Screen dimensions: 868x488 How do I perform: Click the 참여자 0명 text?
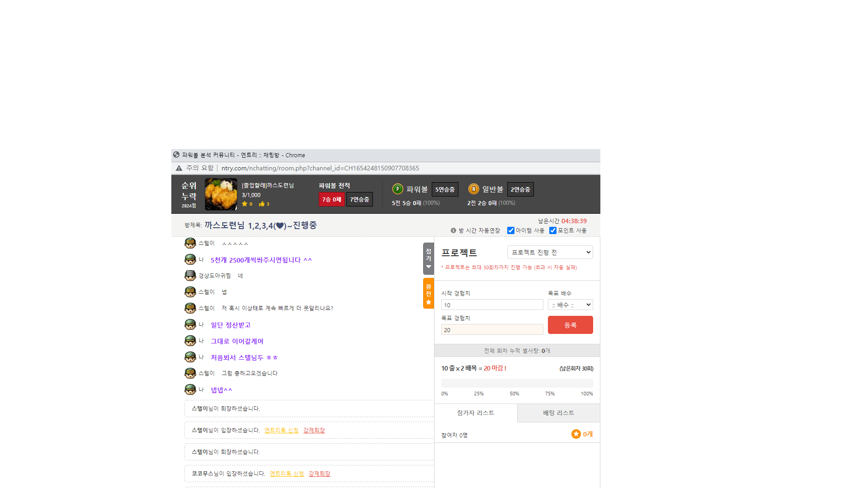click(x=454, y=435)
